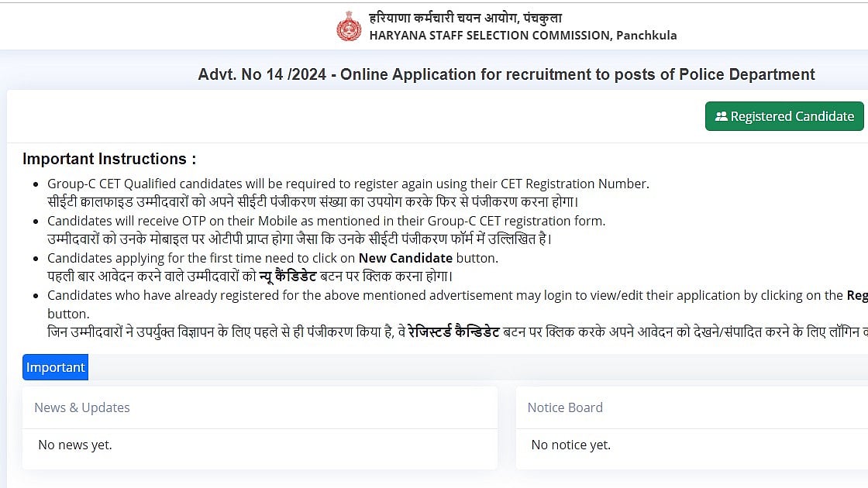Click the Advt. No 14/2024 page heading

click(x=506, y=74)
